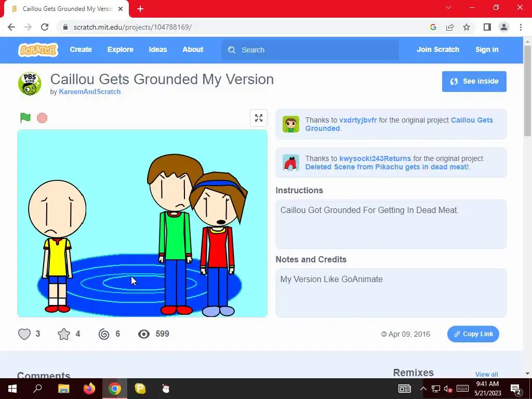This screenshot has height=399, width=532.
Task: Click Sign in
Action: click(487, 49)
